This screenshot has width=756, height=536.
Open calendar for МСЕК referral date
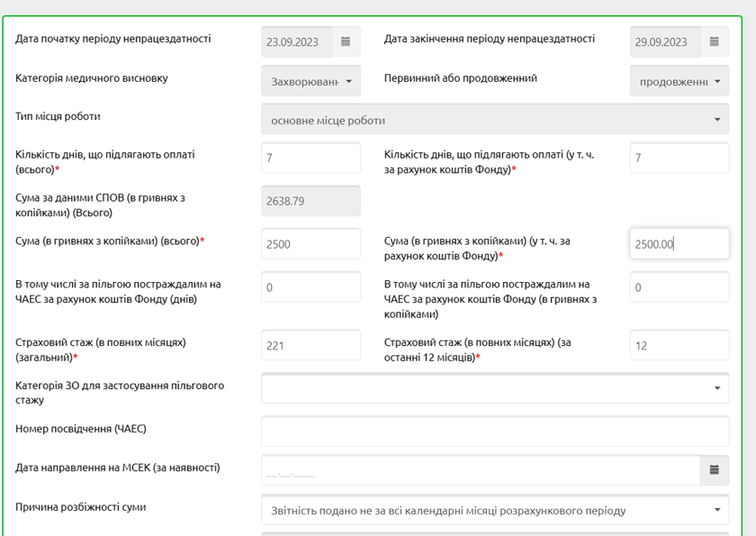(x=715, y=470)
